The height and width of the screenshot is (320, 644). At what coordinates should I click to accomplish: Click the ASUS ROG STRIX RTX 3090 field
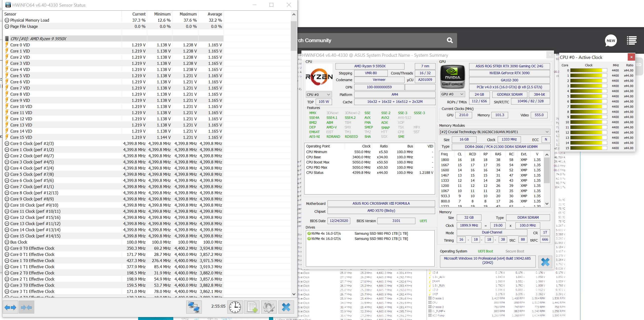[509, 66]
